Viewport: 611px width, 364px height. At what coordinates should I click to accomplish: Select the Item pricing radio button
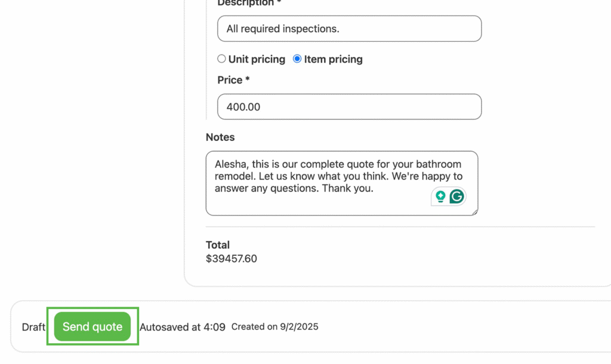coord(297,59)
